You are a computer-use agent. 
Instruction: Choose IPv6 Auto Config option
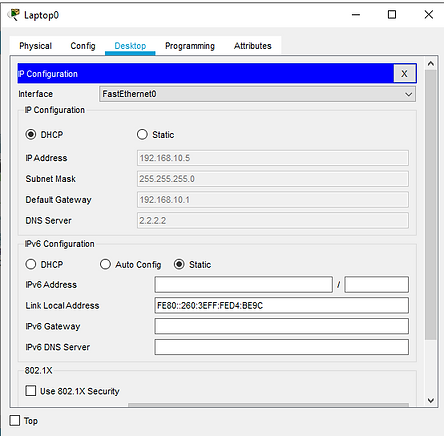click(x=105, y=264)
